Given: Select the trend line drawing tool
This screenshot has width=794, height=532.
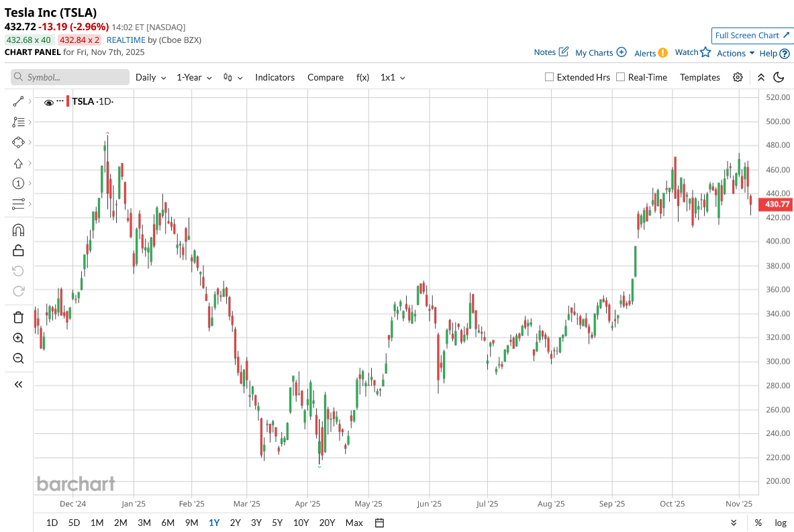Looking at the screenshot, I should [x=18, y=102].
